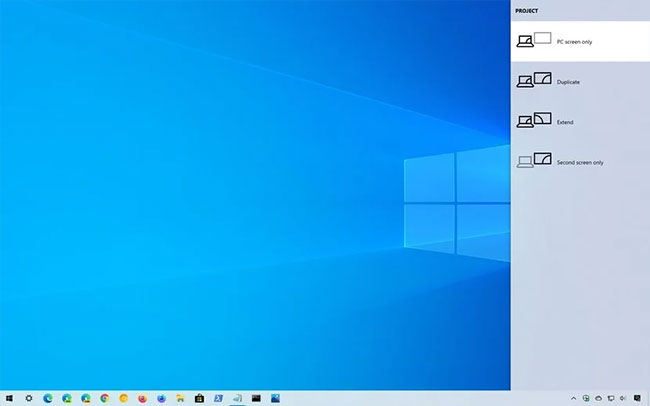Switch projection mode to Extend
The image size is (650, 406).
(x=580, y=122)
